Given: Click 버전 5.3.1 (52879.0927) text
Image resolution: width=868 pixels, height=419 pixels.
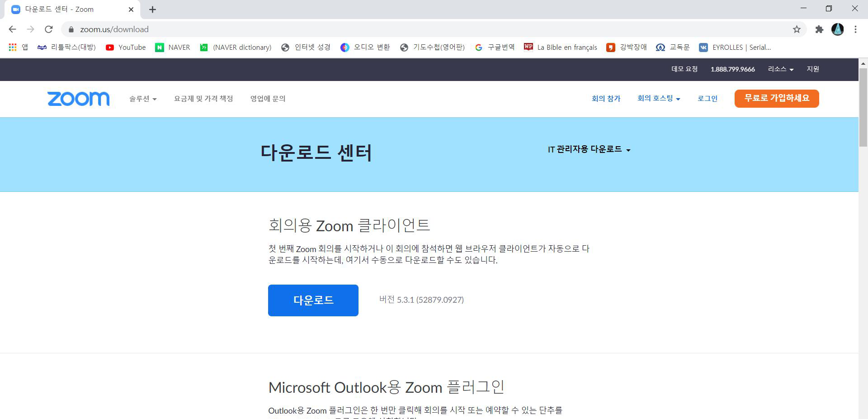Looking at the screenshot, I should click(421, 300).
